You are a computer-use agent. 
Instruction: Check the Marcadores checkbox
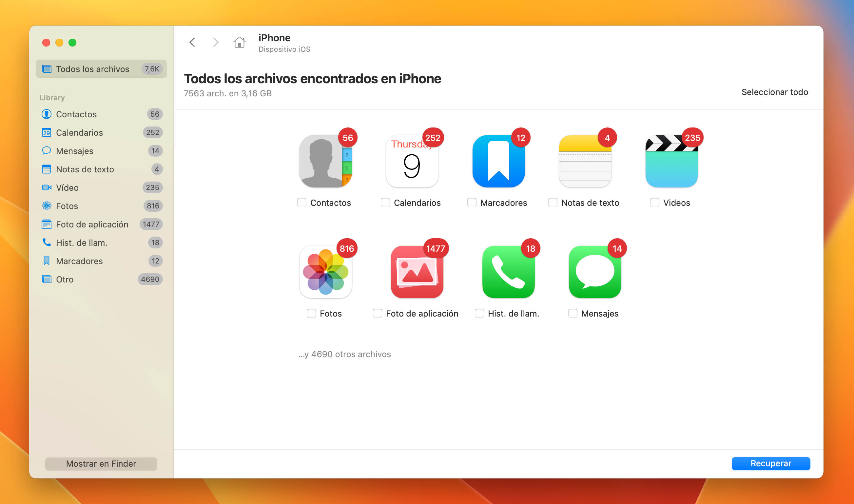472,203
